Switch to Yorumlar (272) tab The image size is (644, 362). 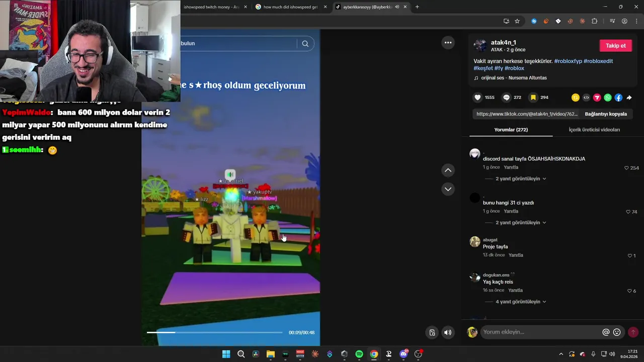[511, 130]
